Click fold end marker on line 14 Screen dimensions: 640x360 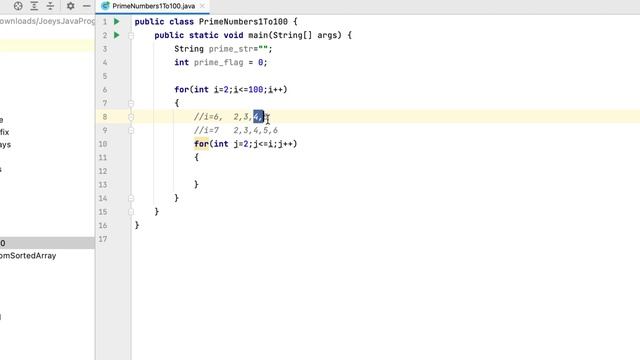point(131,198)
